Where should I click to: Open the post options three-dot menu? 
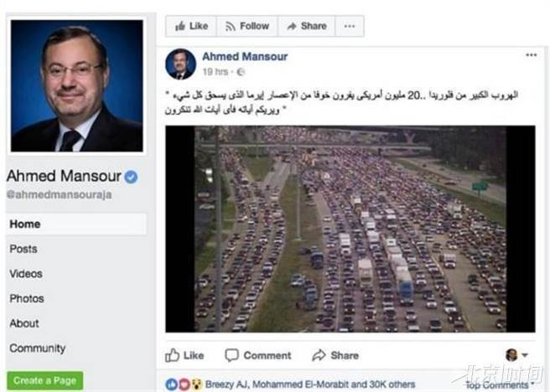(x=531, y=55)
